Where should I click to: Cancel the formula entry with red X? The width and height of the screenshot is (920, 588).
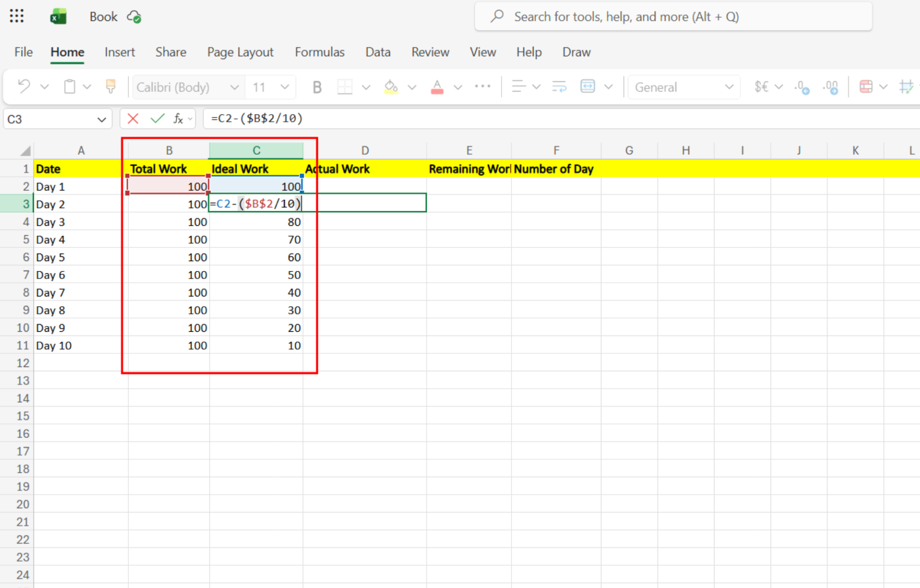click(x=132, y=119)
